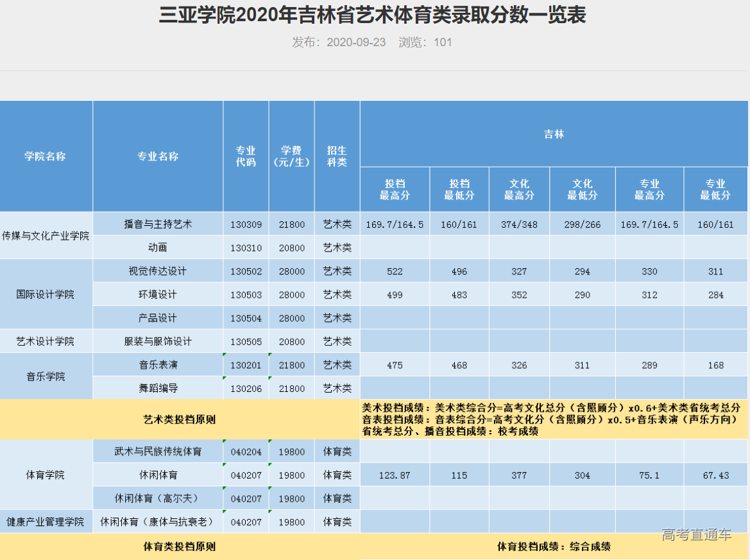Screen dimensions: 750x560
Task: Select the 音乐学院 college cell
Action: [46, 377]
